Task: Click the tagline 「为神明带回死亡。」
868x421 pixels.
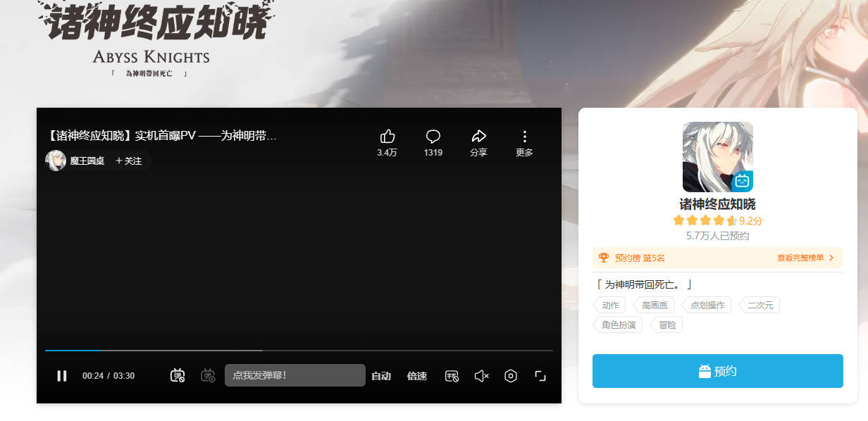Action: pos(644,284)
